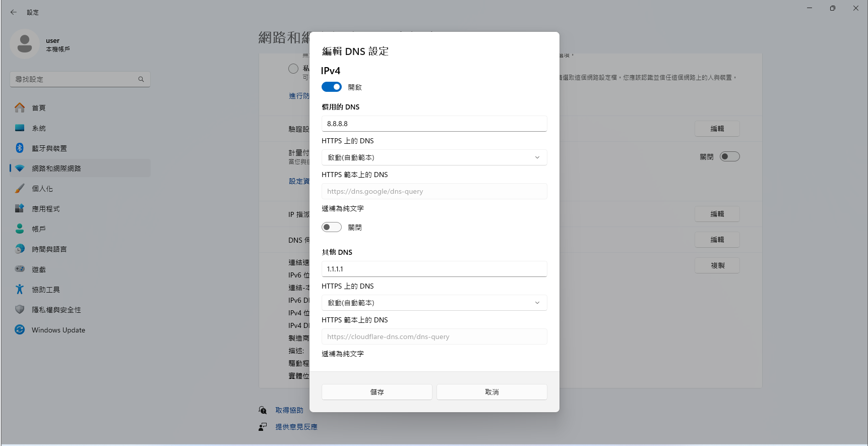
Task: Click the gamepad icon for 遊戲
Action: [x=20, y=269]
